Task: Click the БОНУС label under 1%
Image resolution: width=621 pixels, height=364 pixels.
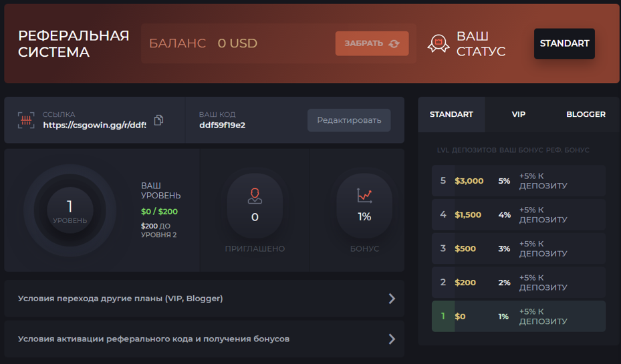Action: pyautogui.click(x=364, y=249)
